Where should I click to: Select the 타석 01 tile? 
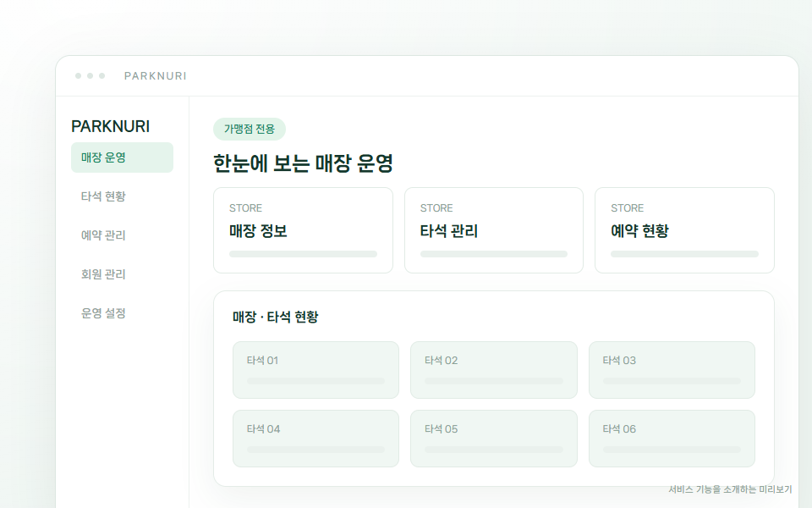click(x=315, y=370)
